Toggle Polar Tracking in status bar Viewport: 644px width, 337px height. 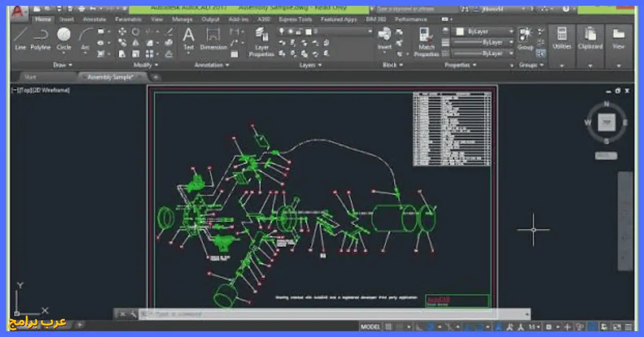pyautogui.click(x=431, y=326)
